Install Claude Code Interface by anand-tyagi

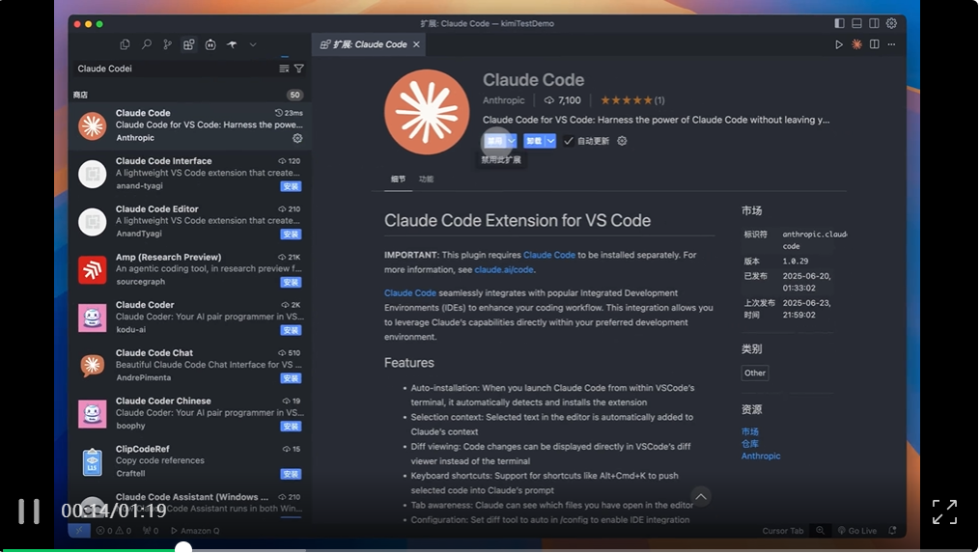[292, 186]
